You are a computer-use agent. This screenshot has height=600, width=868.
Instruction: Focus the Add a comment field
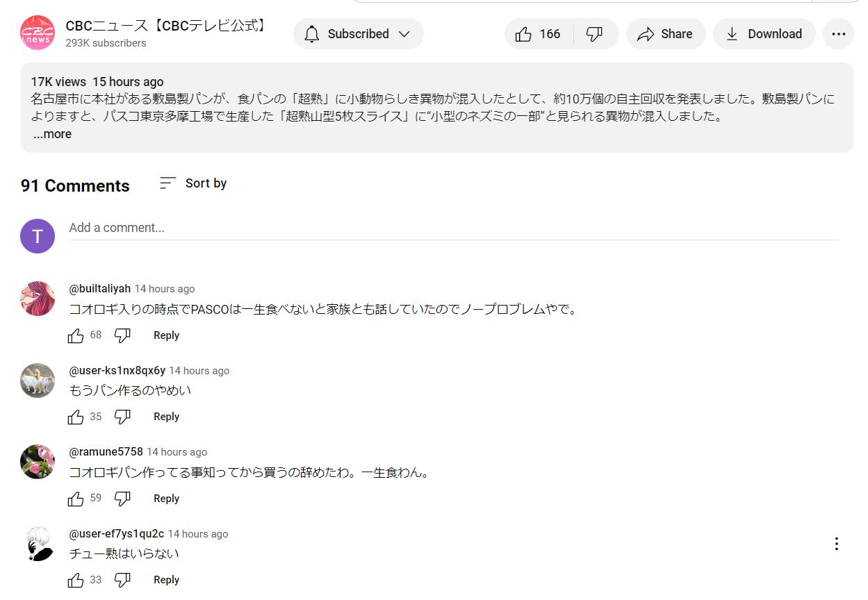(x=455, y=228)
